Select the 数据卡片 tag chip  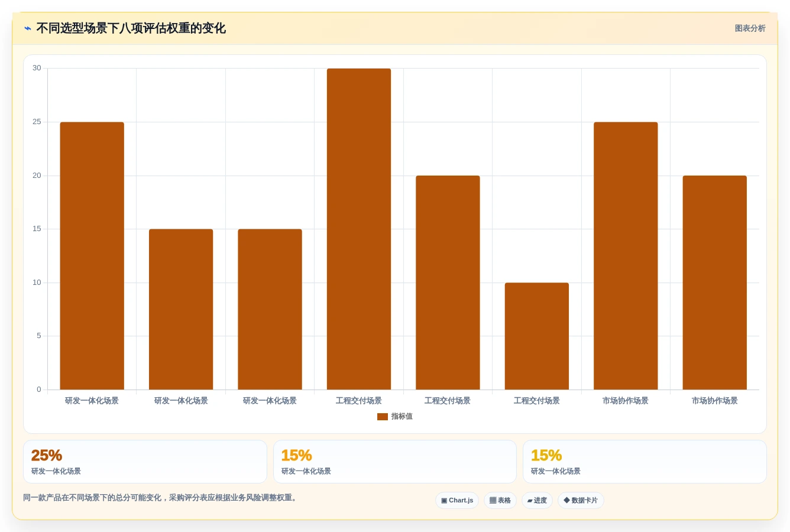click(581, 501)
